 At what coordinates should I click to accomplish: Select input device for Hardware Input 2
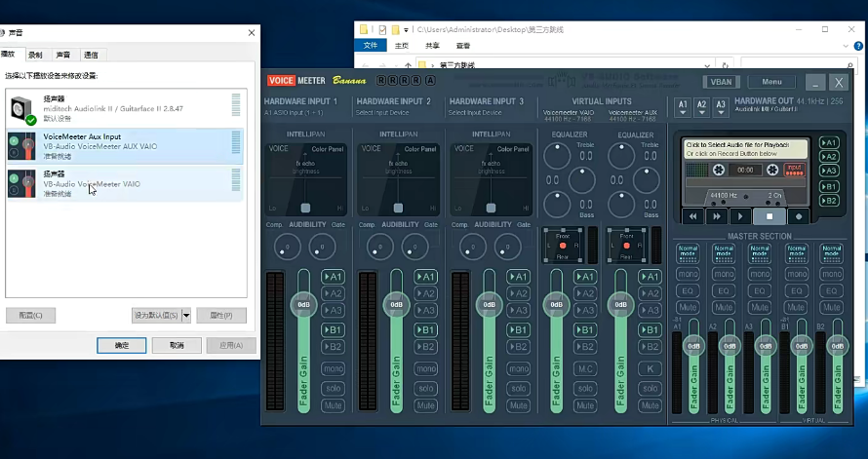click(x=382, y=113)
